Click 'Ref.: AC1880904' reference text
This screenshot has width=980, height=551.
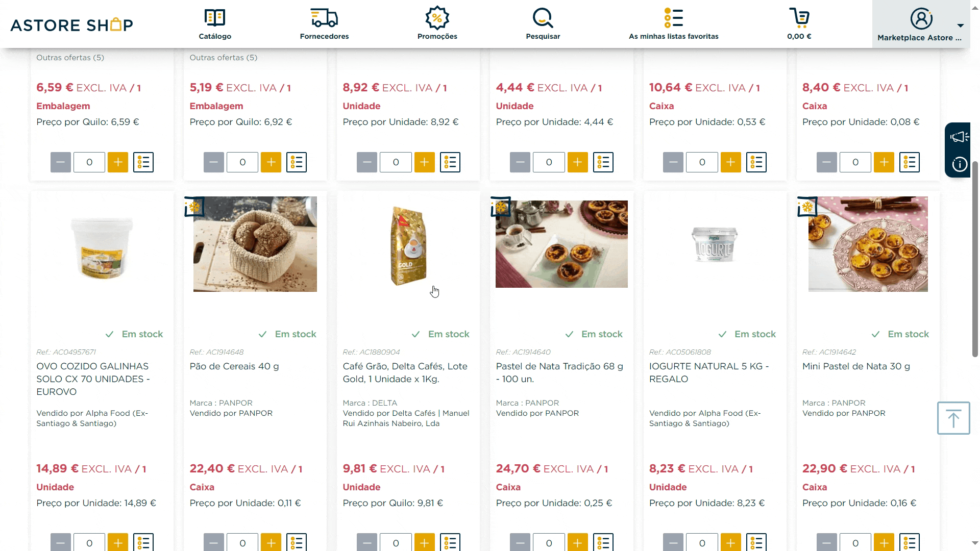[x=371, y=352]
